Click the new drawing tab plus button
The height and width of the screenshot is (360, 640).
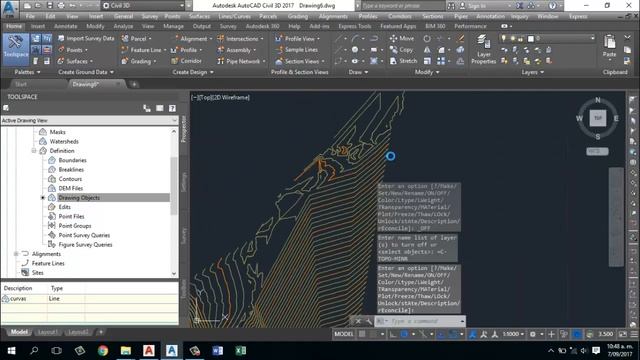tap(134, 84)
